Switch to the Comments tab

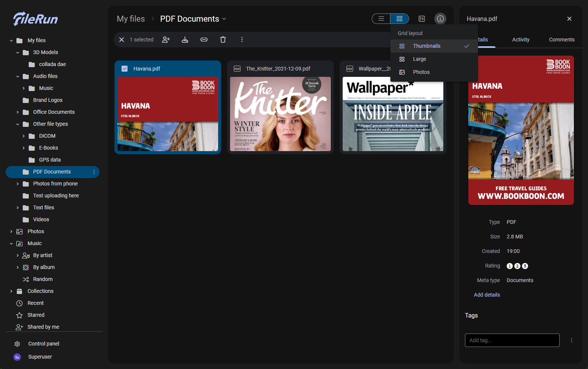coord(562,40)
